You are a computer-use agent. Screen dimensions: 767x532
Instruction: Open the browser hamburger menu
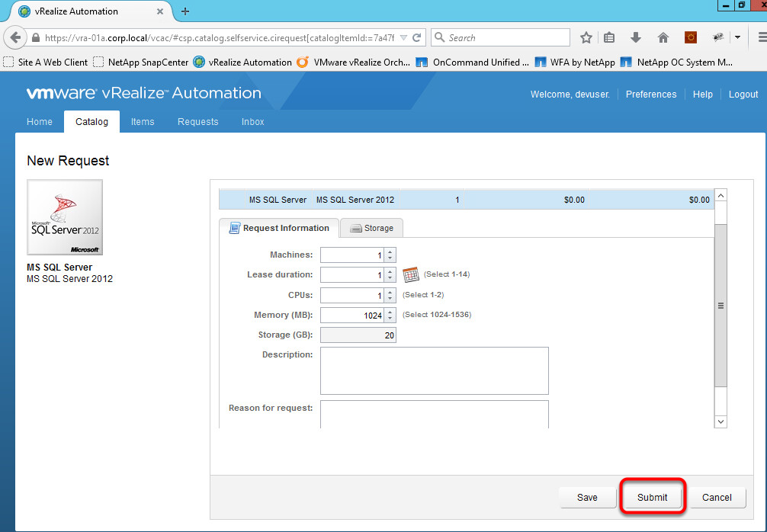pos(762,37)
